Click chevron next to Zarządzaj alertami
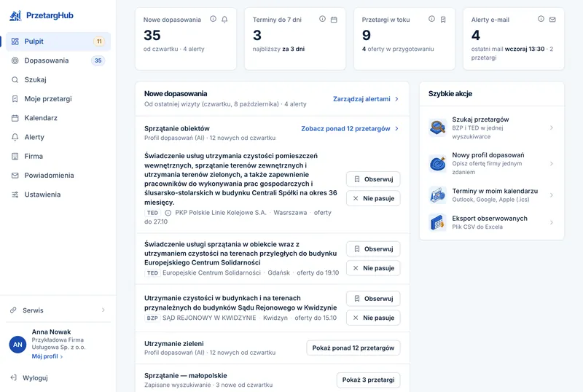The height and width of the screenshot is (392, 583). 396,99
